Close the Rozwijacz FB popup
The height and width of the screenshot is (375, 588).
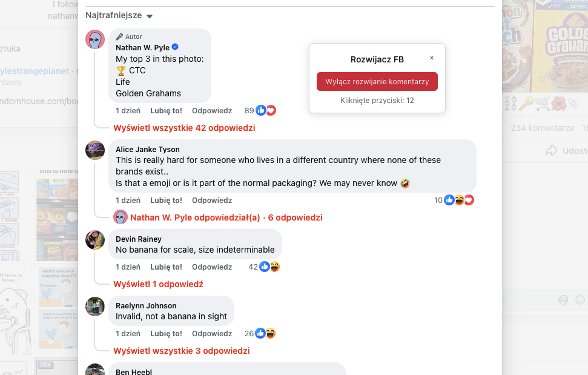click(432, 58)
